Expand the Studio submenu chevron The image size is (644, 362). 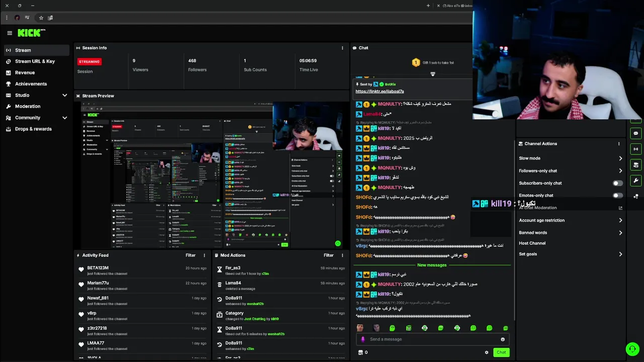64,95
